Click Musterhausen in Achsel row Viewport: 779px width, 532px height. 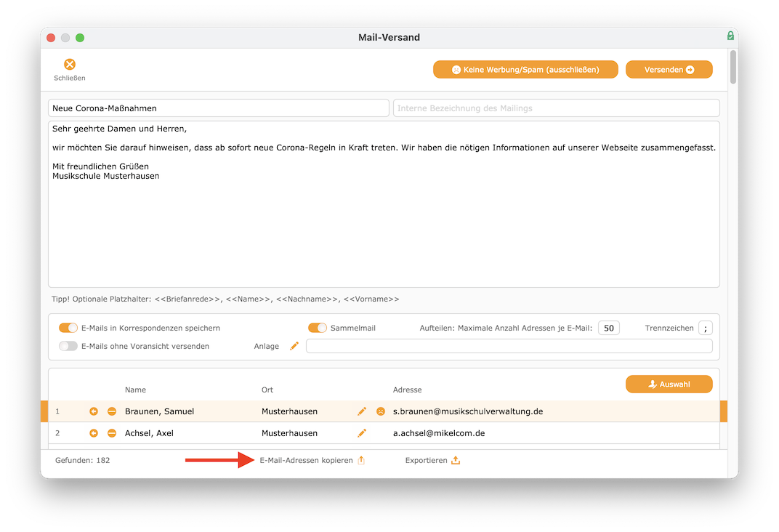point(290,433)
